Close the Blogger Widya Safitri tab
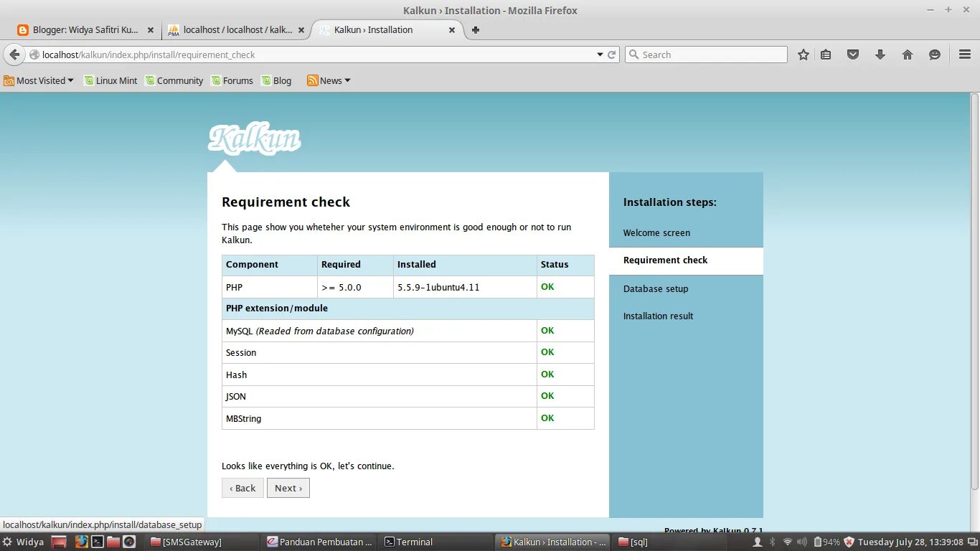The width and height of the screenshot is (980, 551). pos(151,30)
